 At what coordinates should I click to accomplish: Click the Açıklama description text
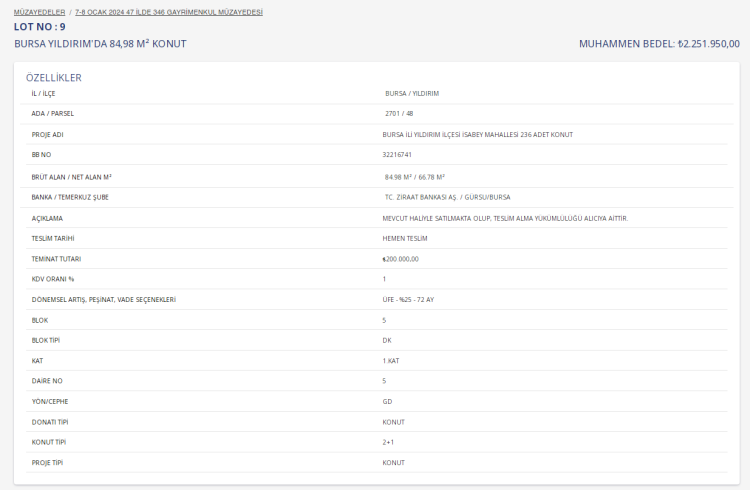505,218
